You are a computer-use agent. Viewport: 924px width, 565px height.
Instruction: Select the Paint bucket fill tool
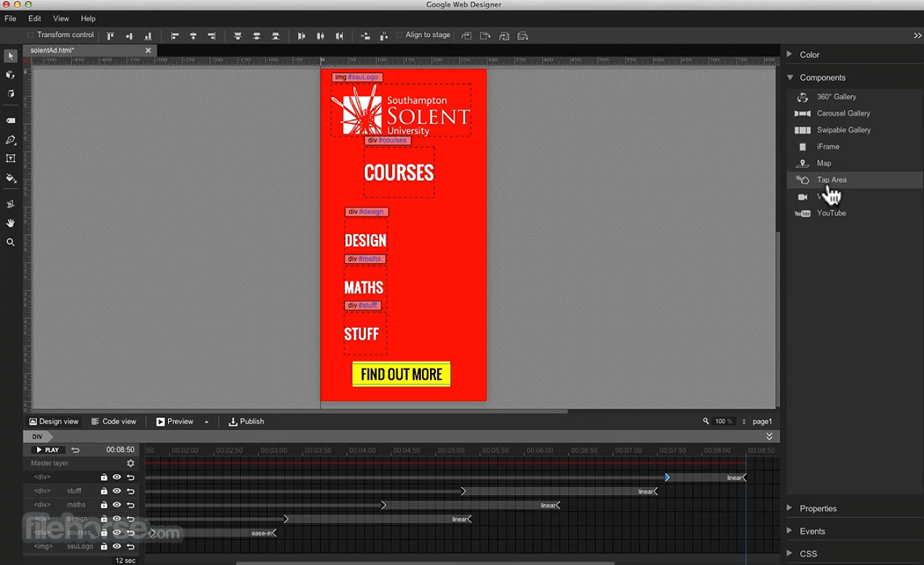point(10,177)
